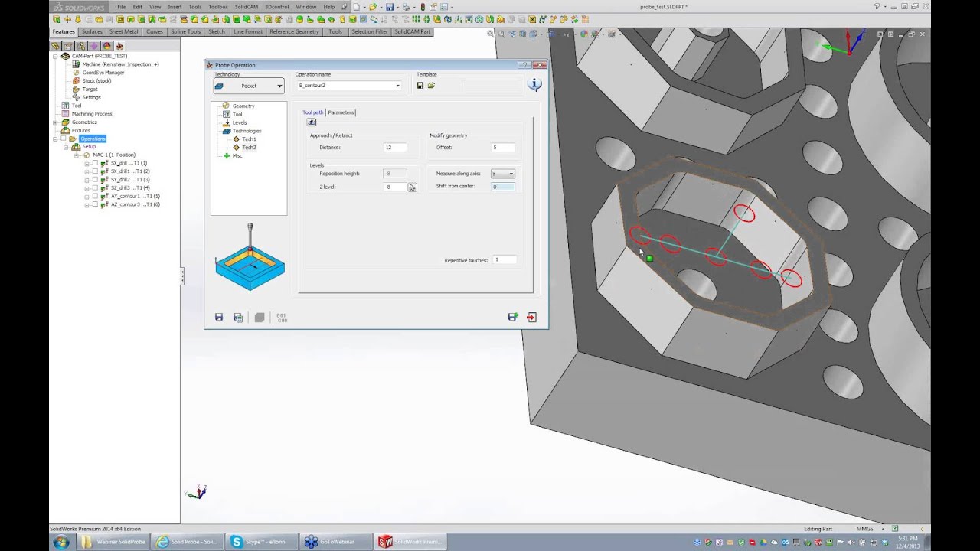Select Geometry in the operation tree
Image resolution: width=980 pixels, height=551 pixels.
243,106
